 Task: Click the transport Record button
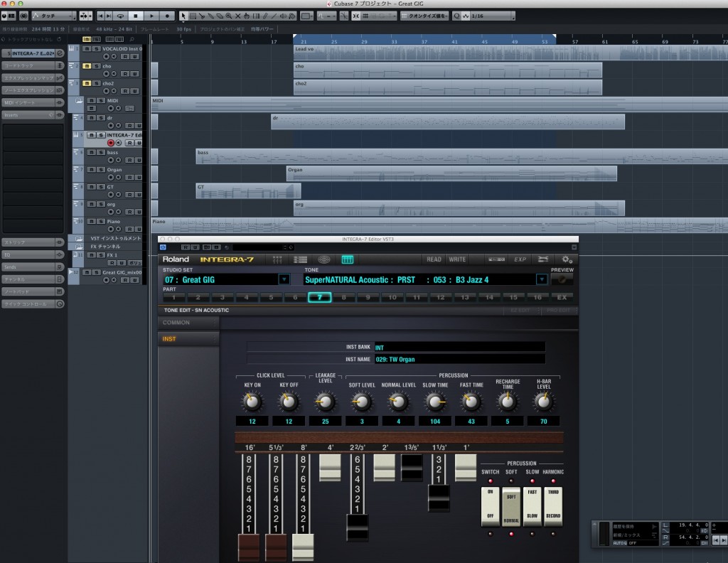(167, 16)
